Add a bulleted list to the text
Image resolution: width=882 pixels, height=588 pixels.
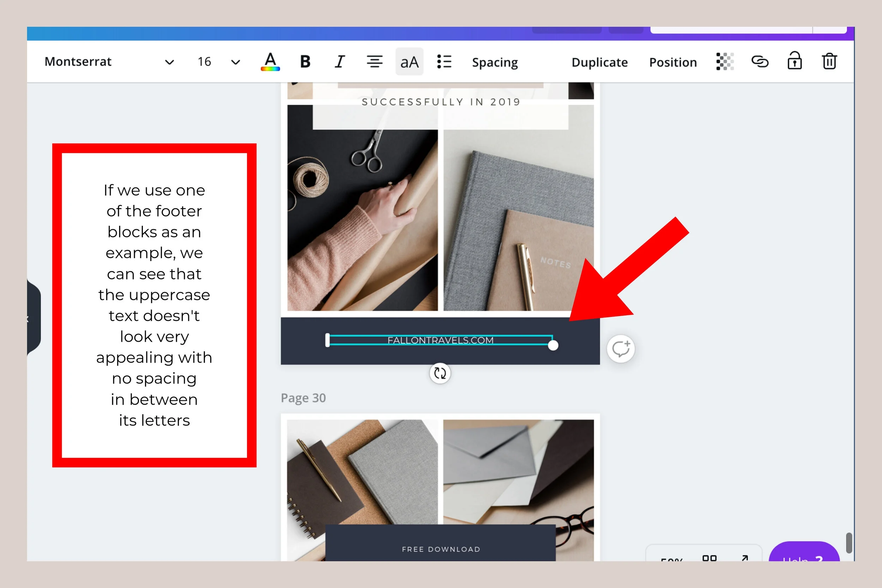pyautogui.click(x=443, y=62)
